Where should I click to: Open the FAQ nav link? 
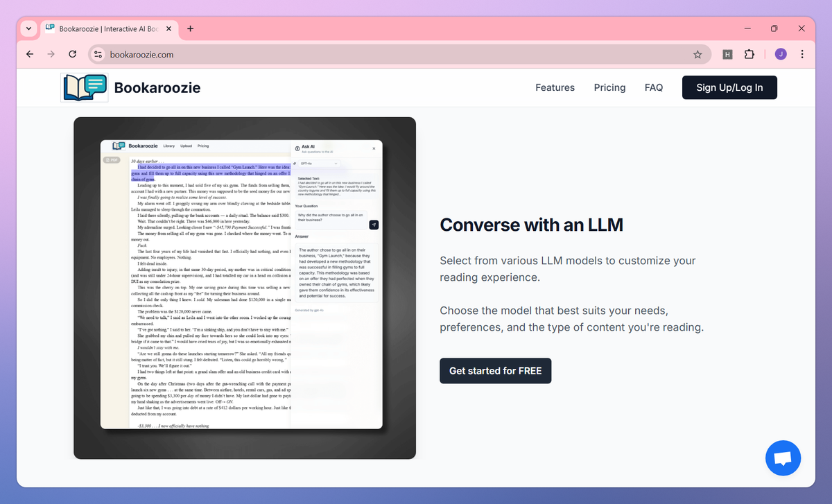(x=654, y=87)
